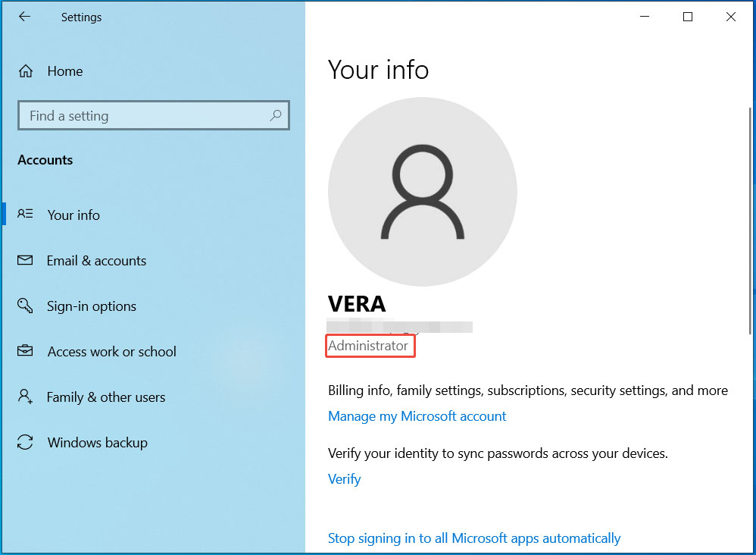Click the Windows backup sync icon
This screenshot has height=555, width=756.
coord(25,442)
